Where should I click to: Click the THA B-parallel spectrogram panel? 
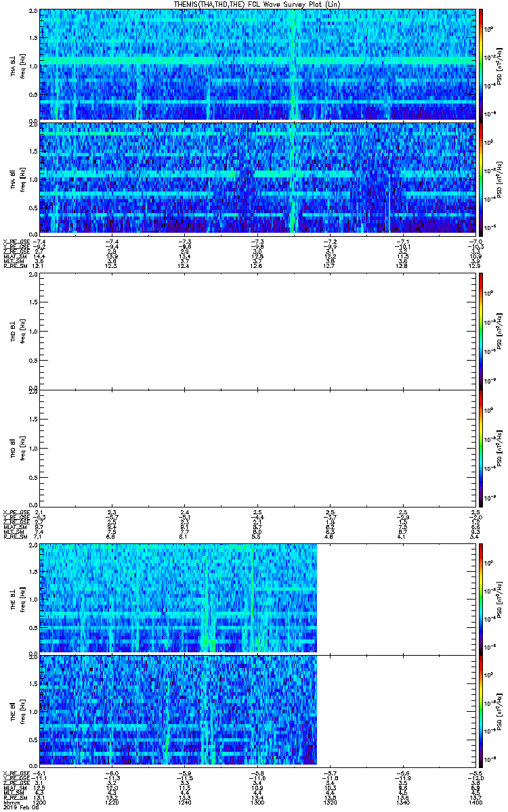coord(258,178)
